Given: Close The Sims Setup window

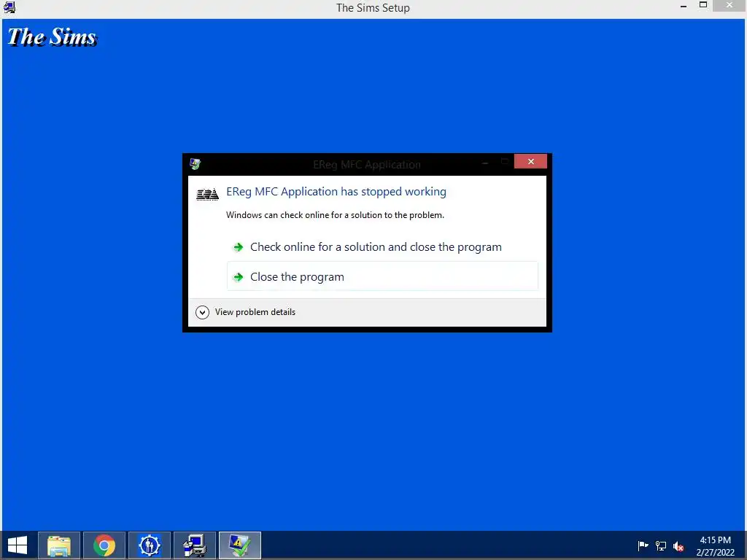Looking at the screenshot, I should (x=729, y=5).
